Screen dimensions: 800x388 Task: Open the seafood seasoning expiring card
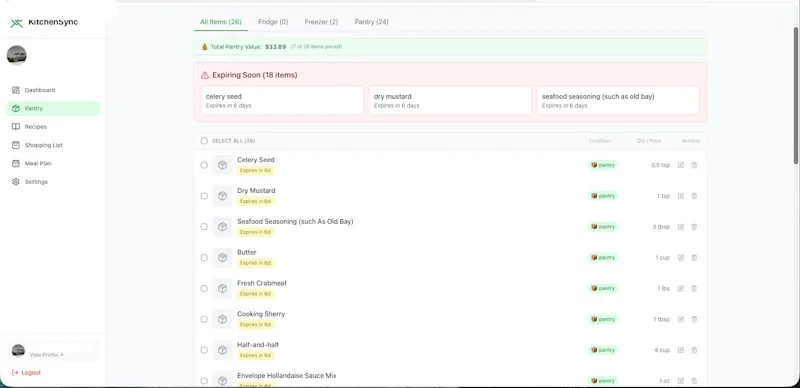pyautogui.click(x=618, y=101)
